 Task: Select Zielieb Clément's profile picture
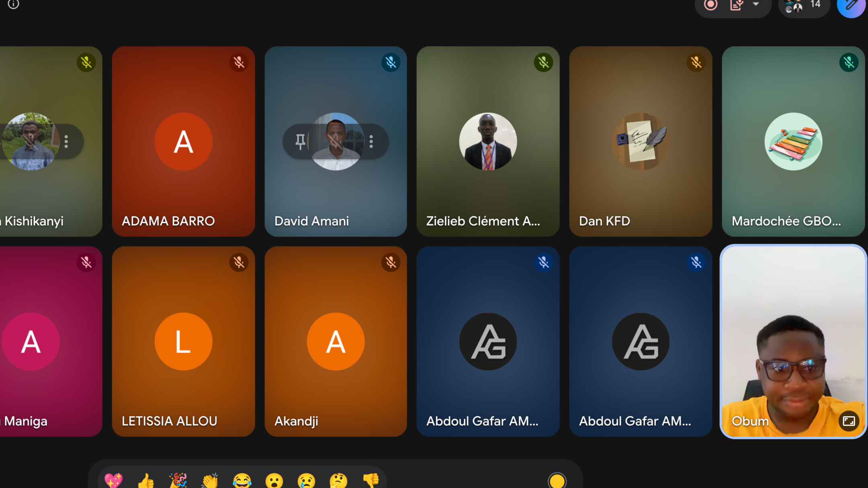(x=488, y=141)
